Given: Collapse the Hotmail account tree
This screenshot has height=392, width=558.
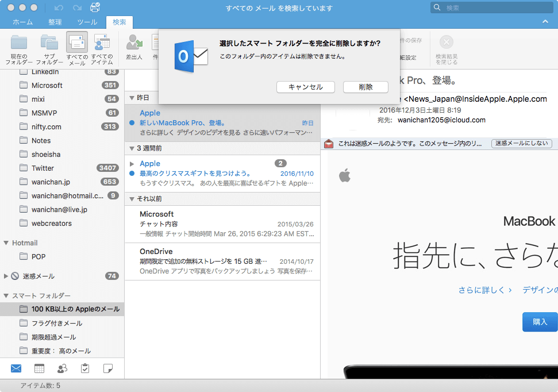Looking at the screenshot, I should (6, 243).
